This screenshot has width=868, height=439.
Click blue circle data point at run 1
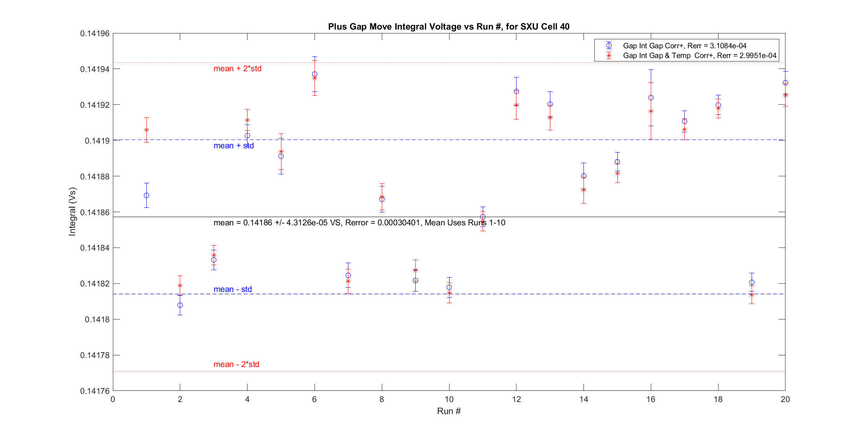(x=146, y=195)
